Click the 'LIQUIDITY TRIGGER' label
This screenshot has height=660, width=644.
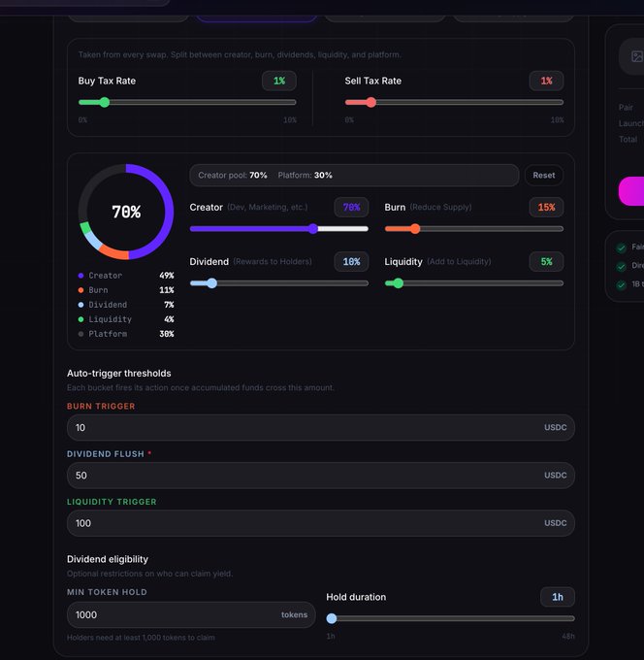point(112,502)
